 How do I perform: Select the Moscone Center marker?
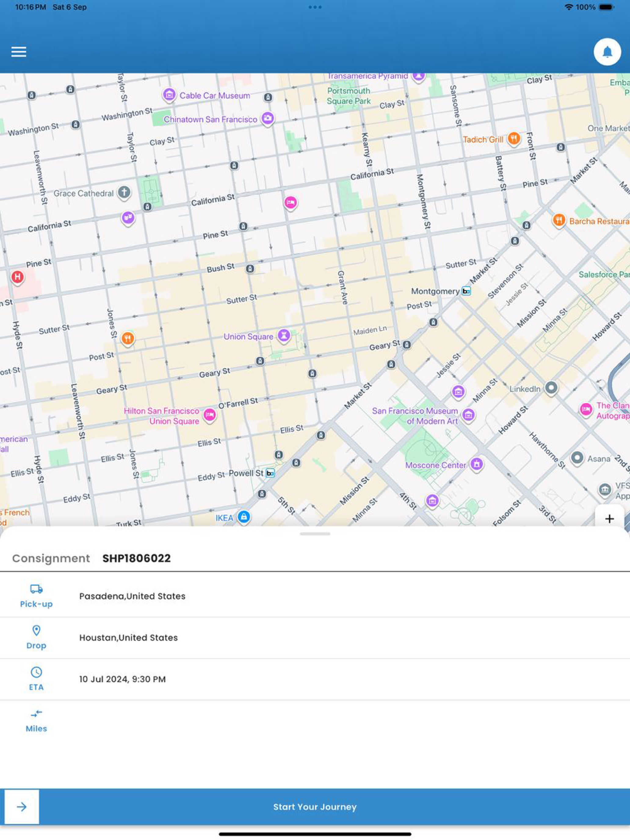point(476,464)
